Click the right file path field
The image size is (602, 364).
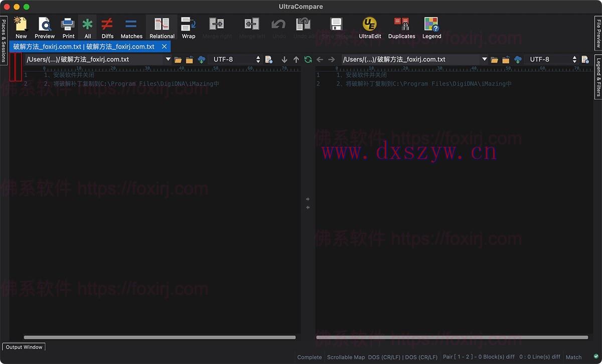411,59
